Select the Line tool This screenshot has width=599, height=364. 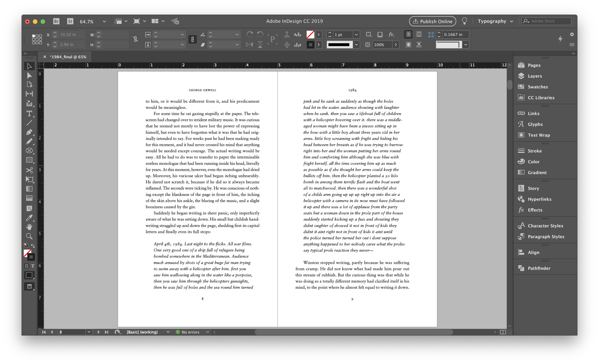(29, 123)
